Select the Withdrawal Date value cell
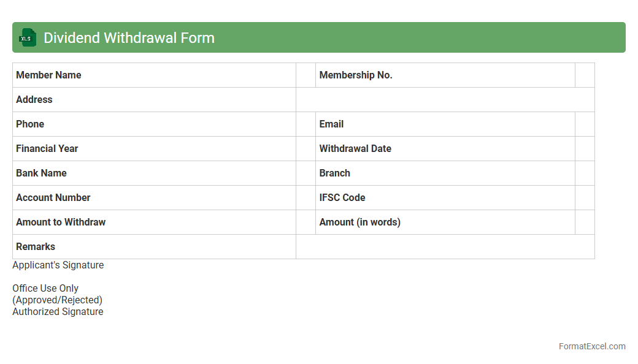 tap(585, 149)
